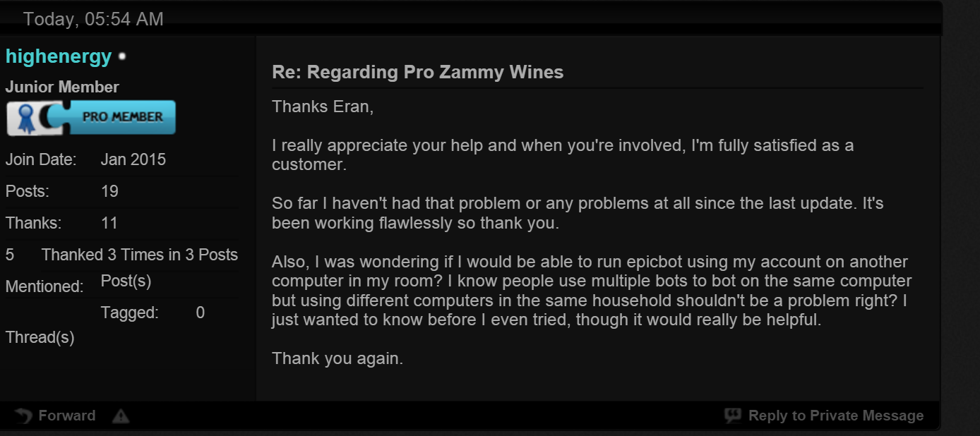Click the Tagged count of 0
This screenshot has height=436, width=980.
pyautogui.click(x=201, y=313)
